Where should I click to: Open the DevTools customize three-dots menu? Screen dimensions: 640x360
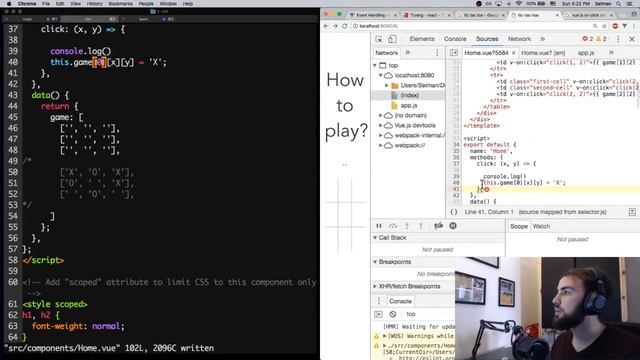tap(618, 39)
